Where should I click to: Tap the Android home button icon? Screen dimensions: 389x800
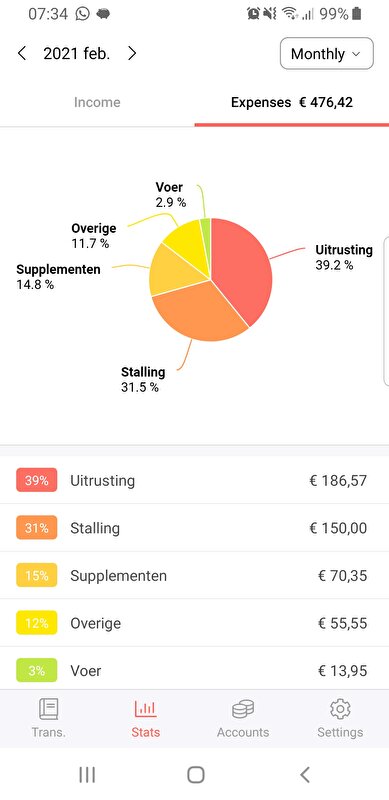point(196,774)
